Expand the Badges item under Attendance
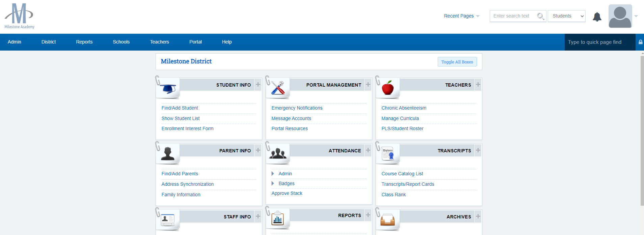This screenshot has height=235, width=644. (273, 183)
